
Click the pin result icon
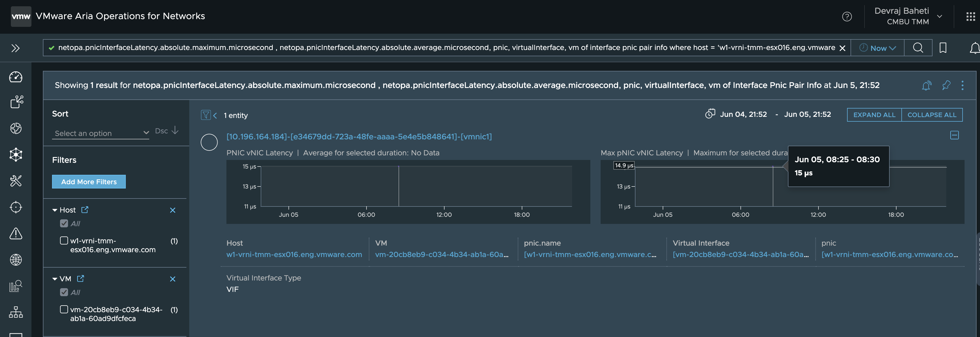pos(946,85)
